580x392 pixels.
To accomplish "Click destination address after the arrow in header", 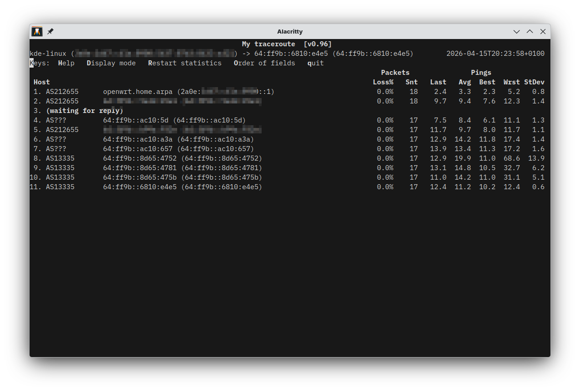I will (x=291, y=54).
